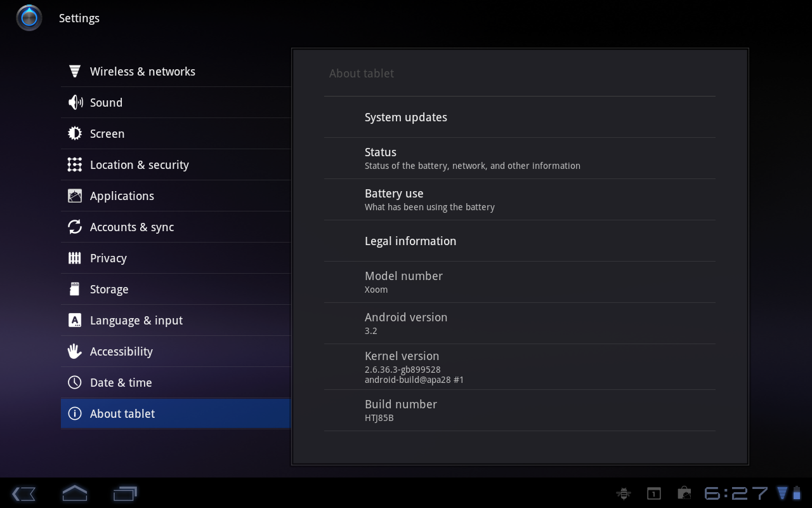Select Location & security category
812x508 pixels.
(176, 164)
